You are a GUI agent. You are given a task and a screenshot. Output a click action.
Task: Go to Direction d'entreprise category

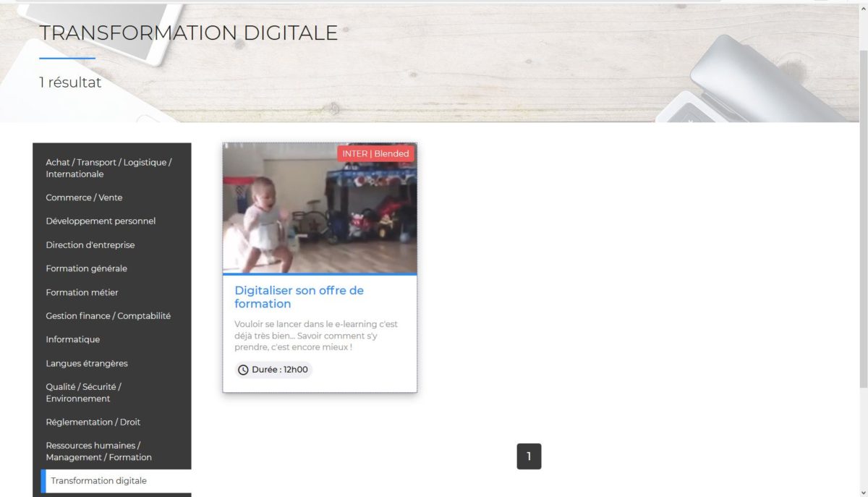point(90,245)
